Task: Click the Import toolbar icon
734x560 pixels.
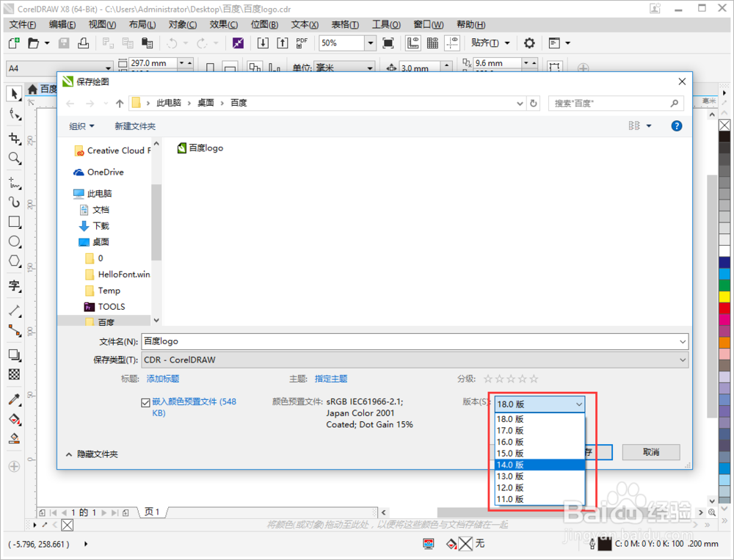Action: pos(263,43)
